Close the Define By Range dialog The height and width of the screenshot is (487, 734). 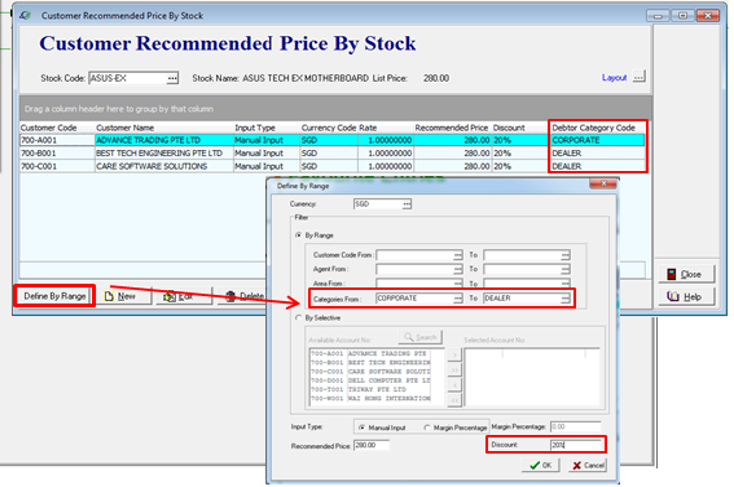click(603, 184)
